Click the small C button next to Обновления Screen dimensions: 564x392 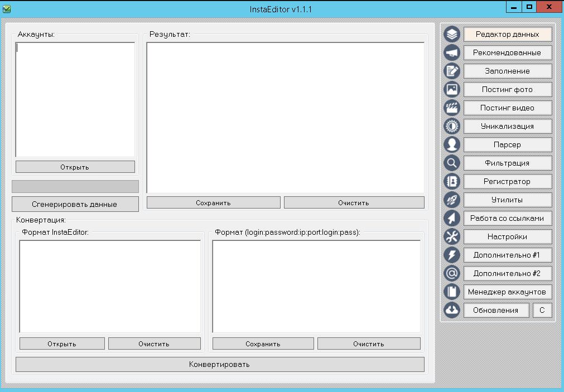pyautogui.click(x=542, y=310)
